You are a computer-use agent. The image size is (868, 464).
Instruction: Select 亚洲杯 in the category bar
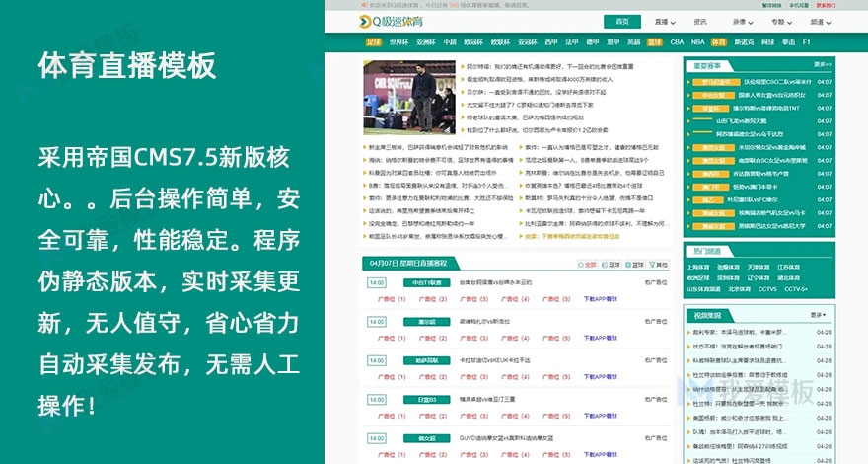point(426,42)
